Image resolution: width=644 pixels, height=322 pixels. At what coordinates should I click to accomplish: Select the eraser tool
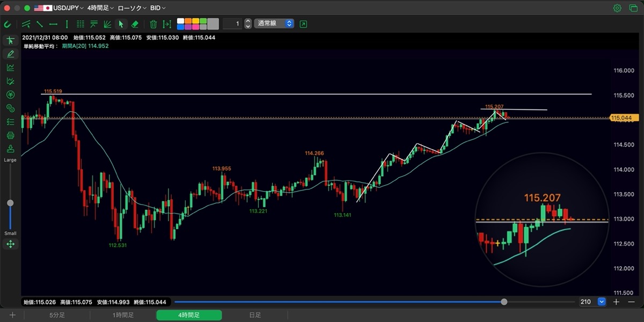coord(135,24)
